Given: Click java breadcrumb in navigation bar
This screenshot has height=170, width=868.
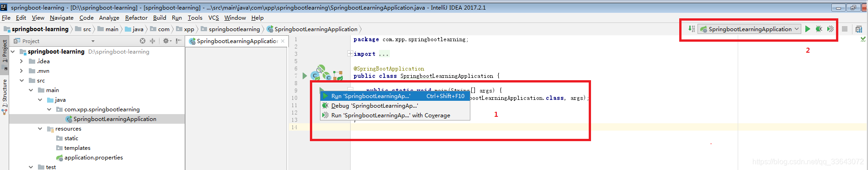Looking at the screenshot, I should click(x=134, y=29).
